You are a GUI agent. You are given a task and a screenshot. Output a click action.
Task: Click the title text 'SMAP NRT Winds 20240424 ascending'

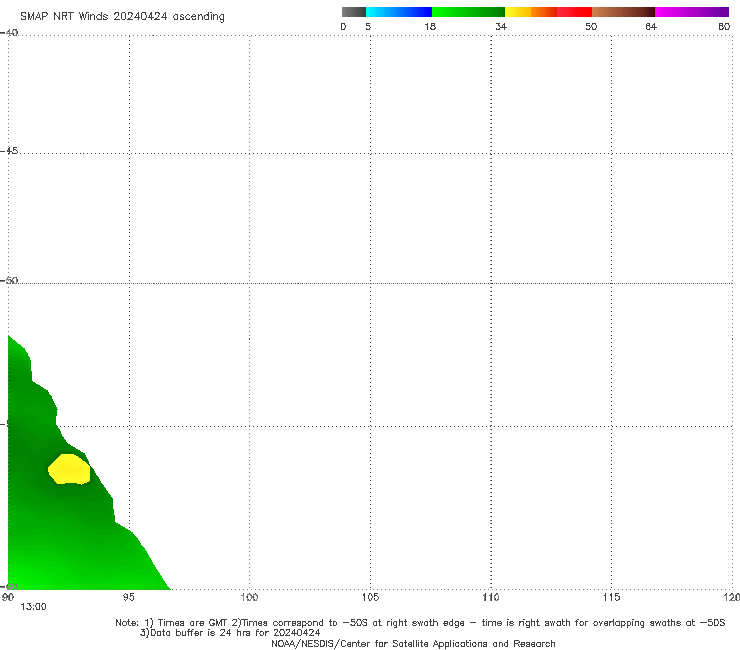122,17
